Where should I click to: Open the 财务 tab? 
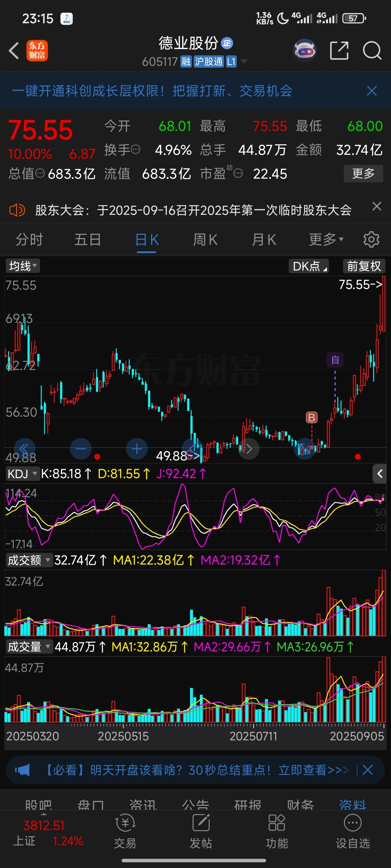(x=300, y=805)
